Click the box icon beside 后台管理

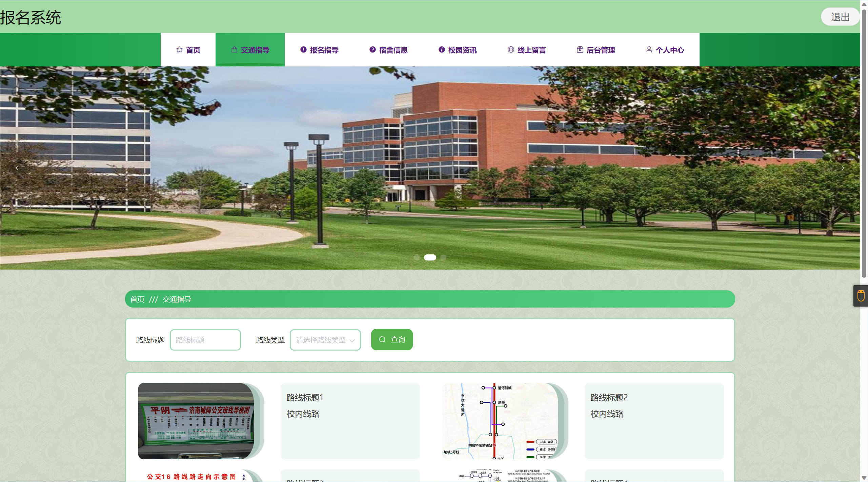[580, 50]
